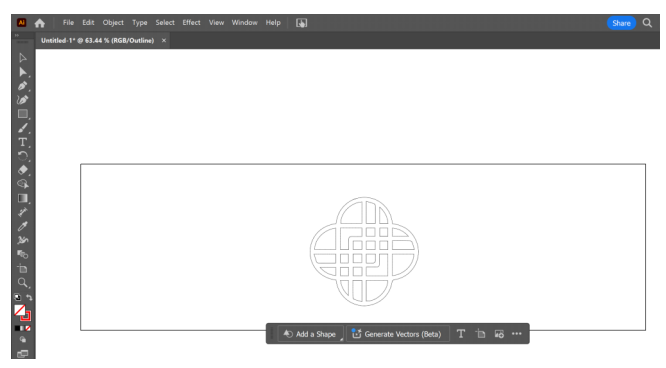
Task: Open the Help menu
Action: coord(273,23)
